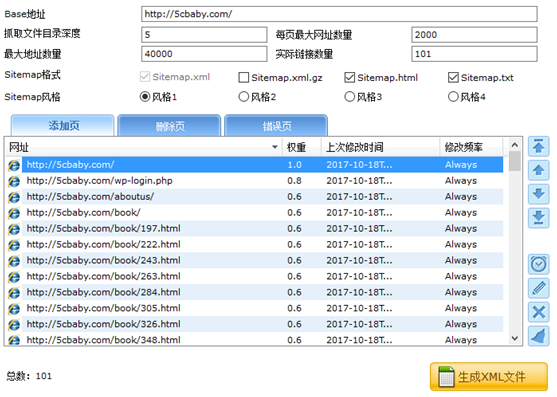Click IE icon beside the root URL row
Screen dimensions: 557x397
pyautogui.click(x=14, y=165)
